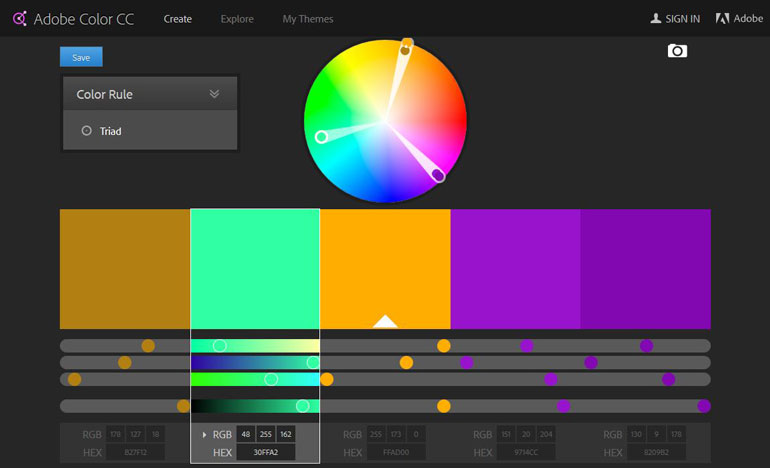
Task: Click red value field showing 178 for brown
Action: [115, 434]
